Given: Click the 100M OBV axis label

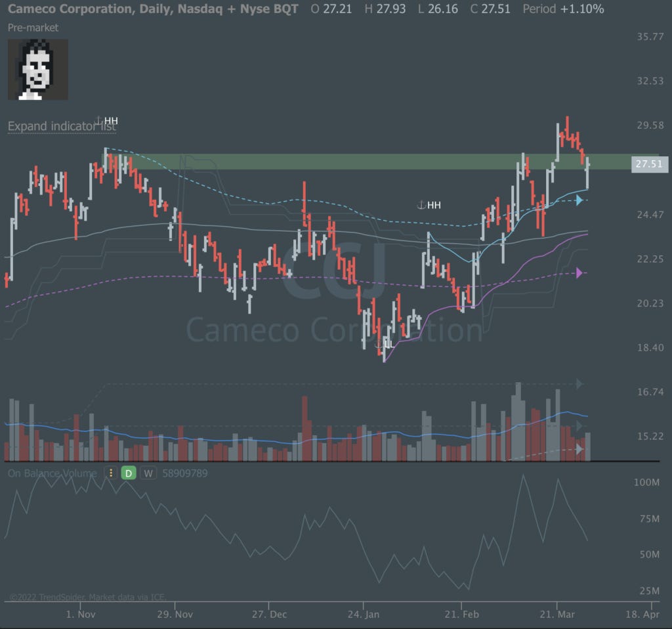Looking at the screenshot, I should (x=646, y=483).
